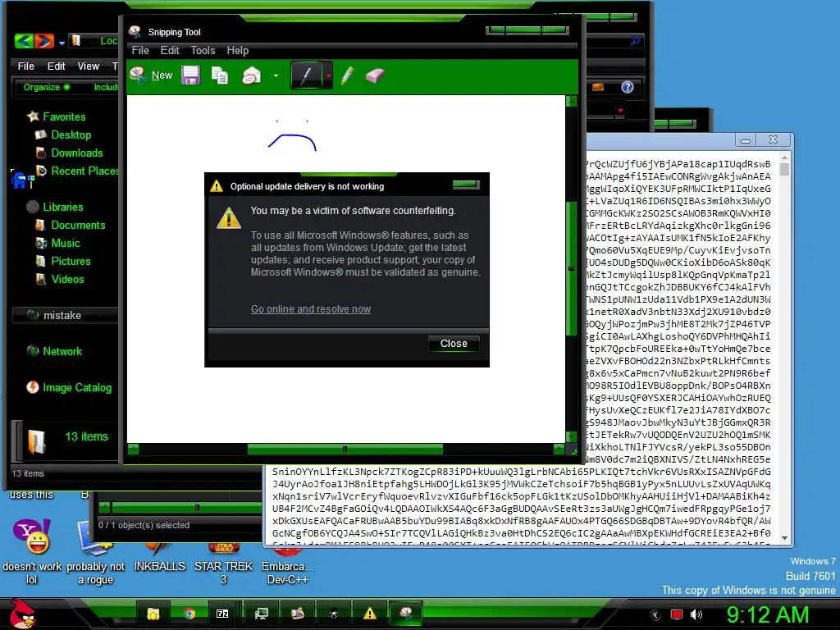Click text window vertical scrollbar thumb
Screen dimensions: 840x630
point(784,169)
